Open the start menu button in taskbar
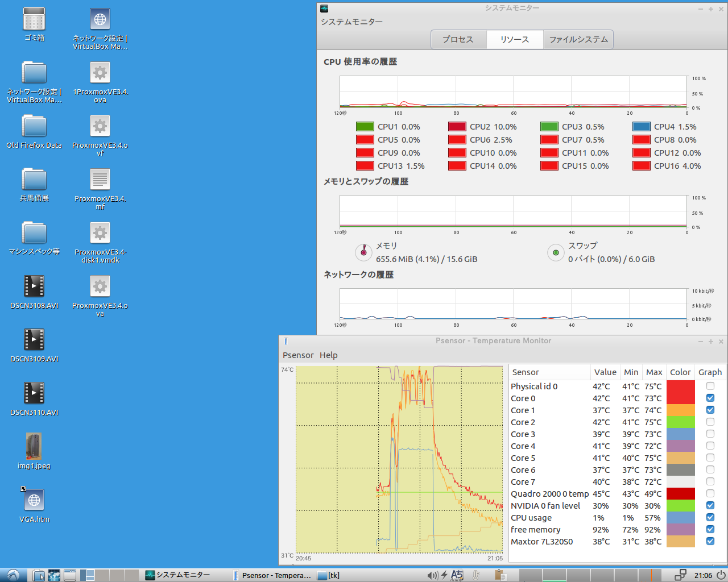Screen dimensions: 728x582 [13, 575]
